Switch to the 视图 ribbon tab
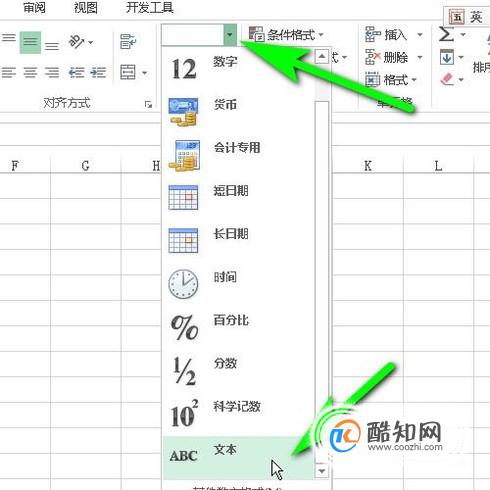 [x=85, y=7]
